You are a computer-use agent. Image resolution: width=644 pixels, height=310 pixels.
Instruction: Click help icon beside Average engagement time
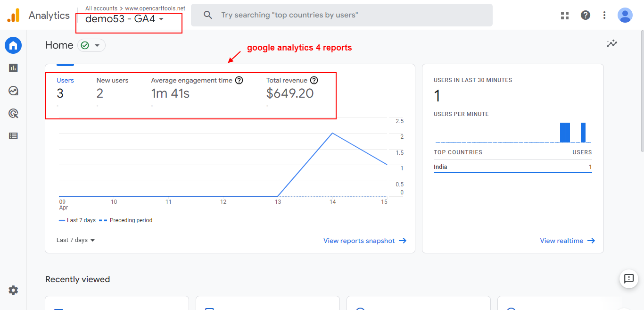click(x=239, y=80)
